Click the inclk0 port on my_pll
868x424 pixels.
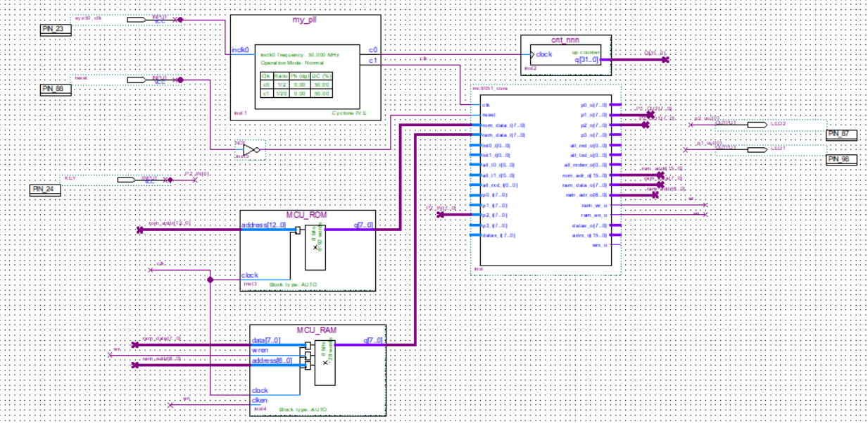point(239,50)
